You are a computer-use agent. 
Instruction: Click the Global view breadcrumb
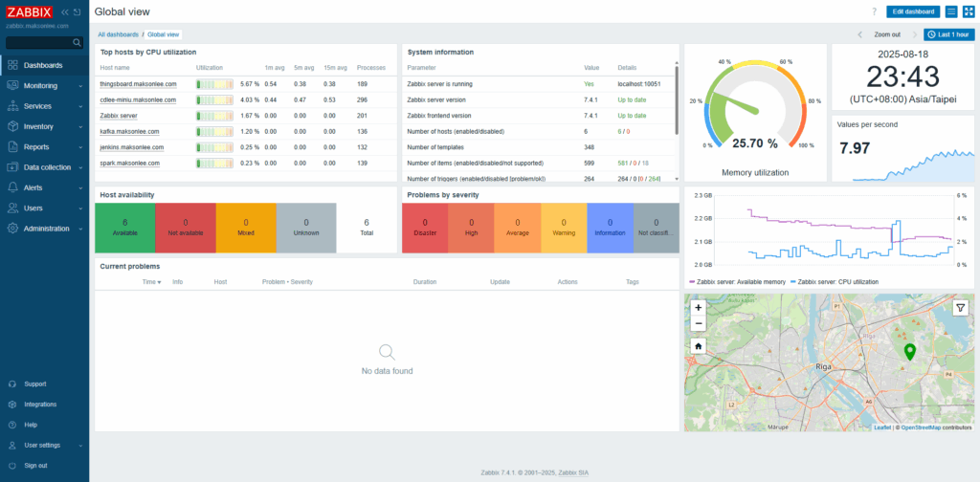tap(163, 35)
